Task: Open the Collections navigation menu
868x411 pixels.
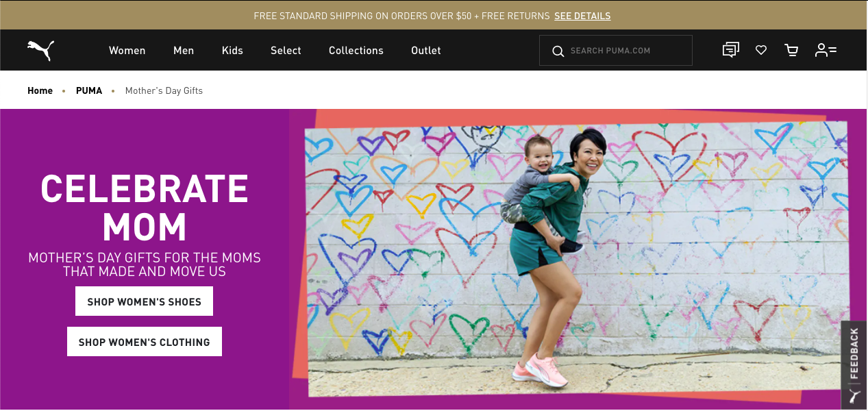Action: 356,50
